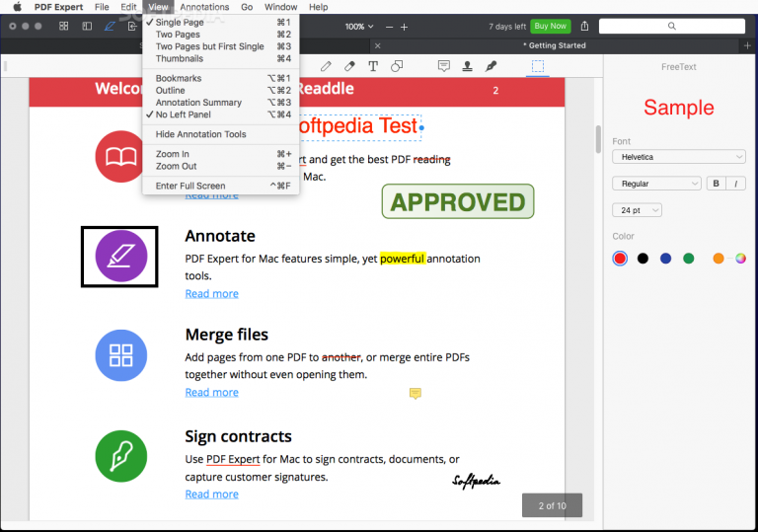This screenshot has width=758, height=532.
Task: Open the Annotations menu
Action: pos(204,7)
